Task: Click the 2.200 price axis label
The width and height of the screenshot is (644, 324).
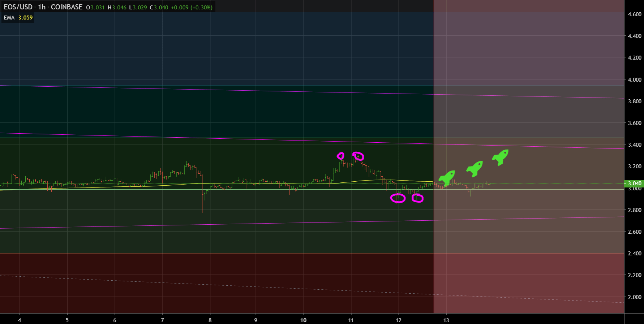Action: pos(635,275)
